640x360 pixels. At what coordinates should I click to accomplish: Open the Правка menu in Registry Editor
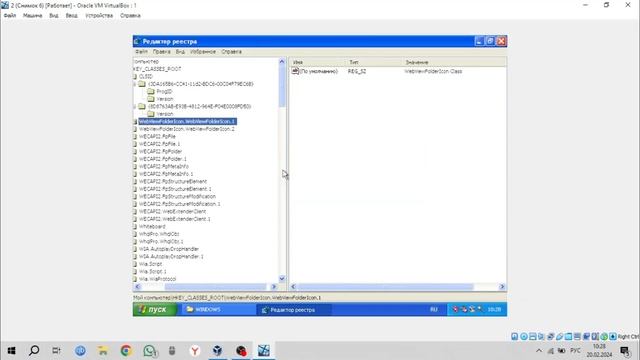pos(162,52)
